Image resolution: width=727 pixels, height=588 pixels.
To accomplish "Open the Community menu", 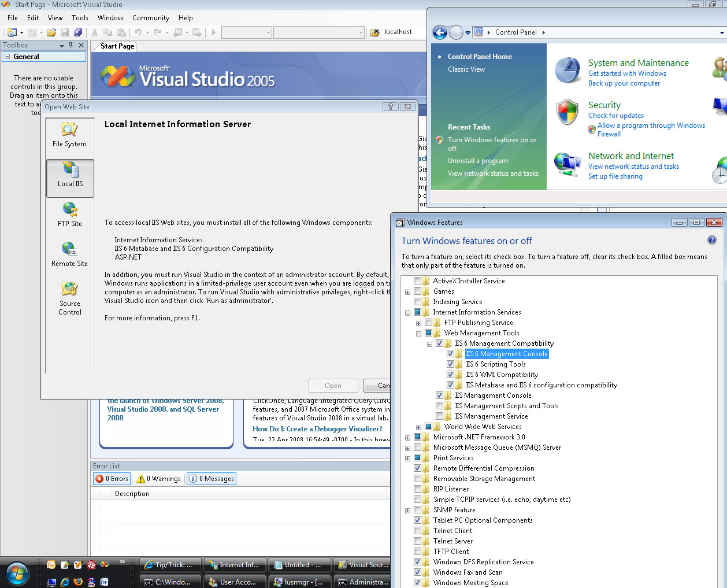I will pos(151,18).
